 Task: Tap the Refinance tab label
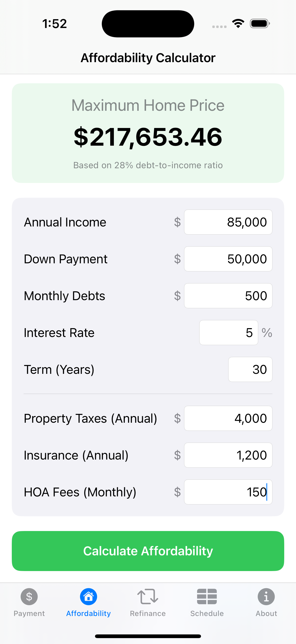point(148,614)
